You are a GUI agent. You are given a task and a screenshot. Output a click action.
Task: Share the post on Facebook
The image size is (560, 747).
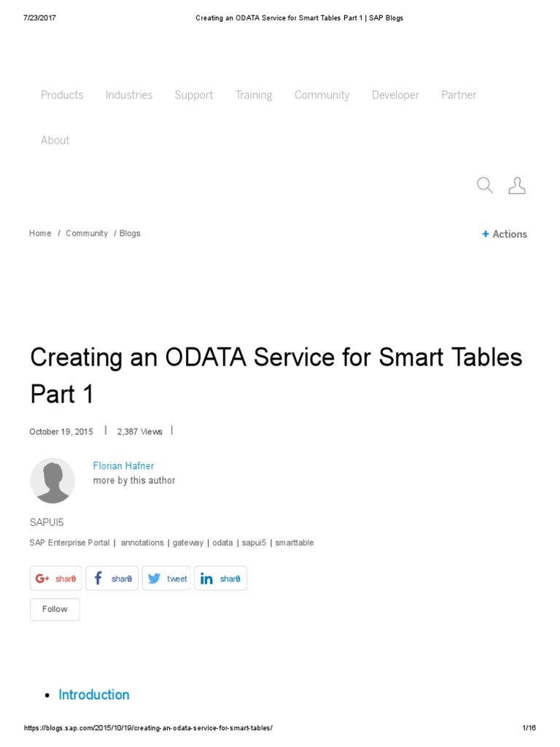click(112, 578)
